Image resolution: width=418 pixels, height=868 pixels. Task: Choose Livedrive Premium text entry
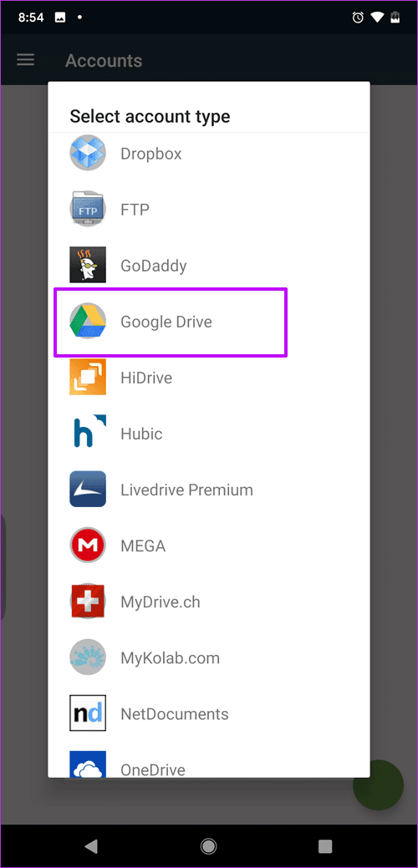click(x=186, y=490)
